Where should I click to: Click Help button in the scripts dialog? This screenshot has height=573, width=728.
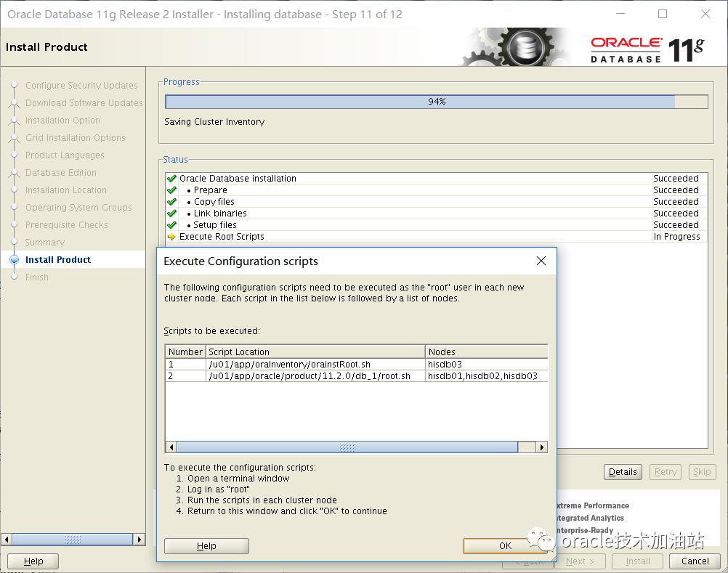[206, 545]
